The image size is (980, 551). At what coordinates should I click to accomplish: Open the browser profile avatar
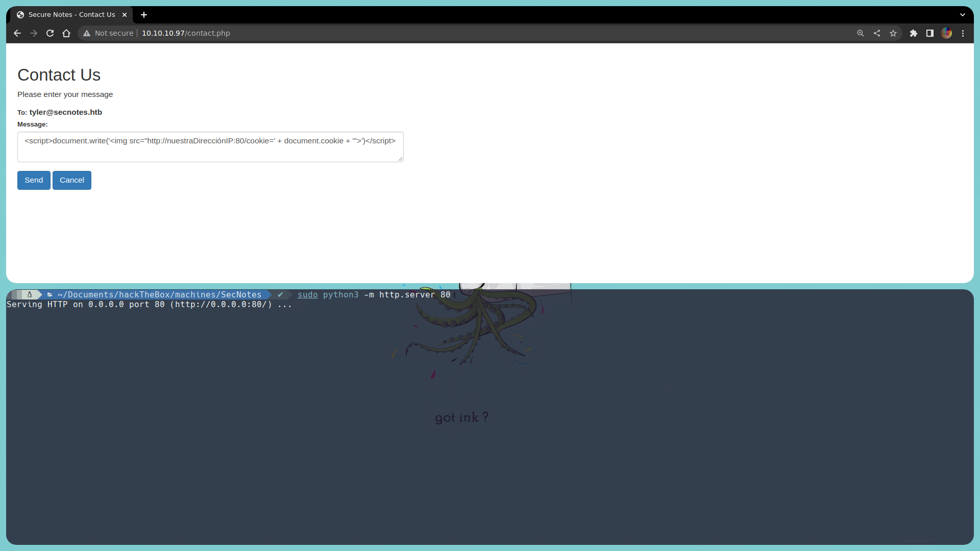pyautogui.click(x=947, y=33)
